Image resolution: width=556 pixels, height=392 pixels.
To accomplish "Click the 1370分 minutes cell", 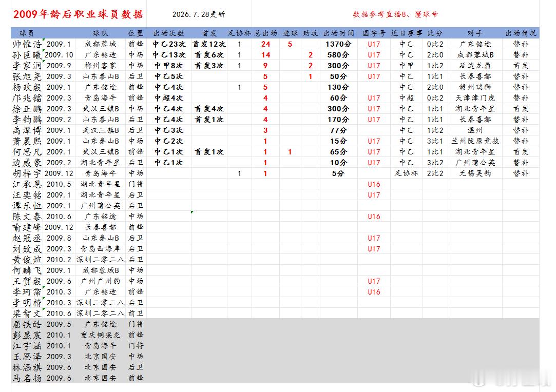I will coord(339,44).
